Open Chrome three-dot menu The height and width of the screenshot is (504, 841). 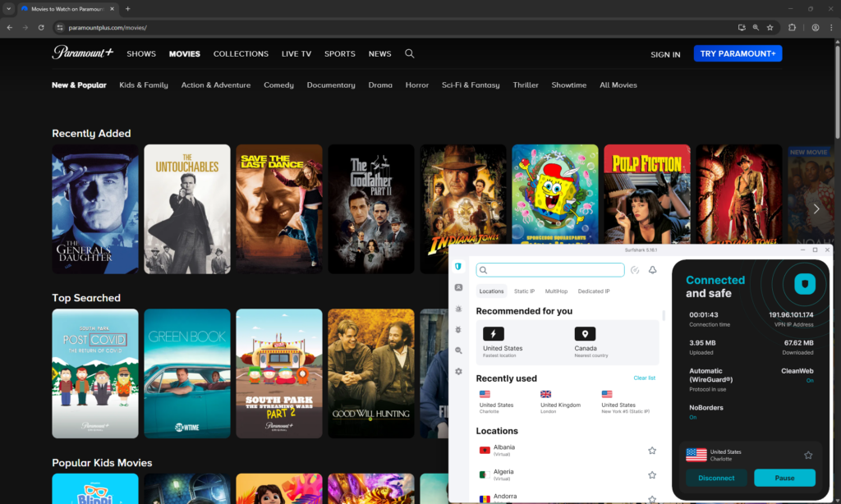[x=831, y=27]
